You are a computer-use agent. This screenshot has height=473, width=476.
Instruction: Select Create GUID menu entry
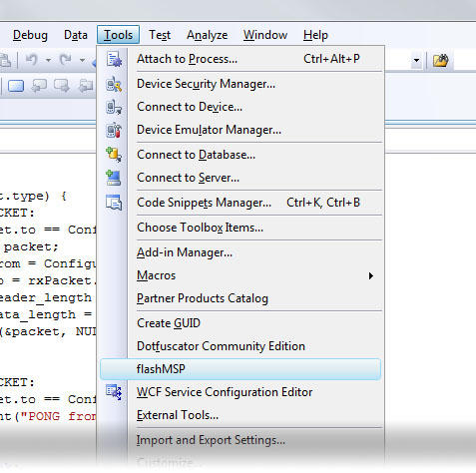coord(240,323)
